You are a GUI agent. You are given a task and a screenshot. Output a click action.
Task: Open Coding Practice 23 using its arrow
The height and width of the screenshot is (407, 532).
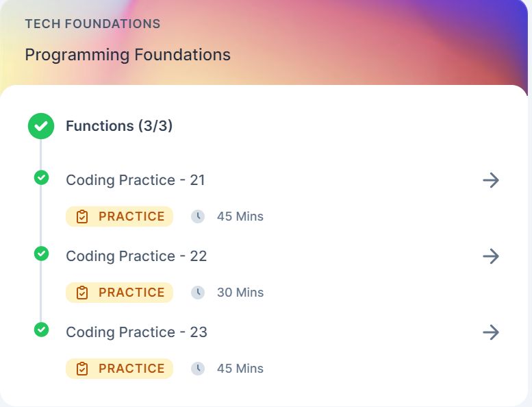pos(491,332)
